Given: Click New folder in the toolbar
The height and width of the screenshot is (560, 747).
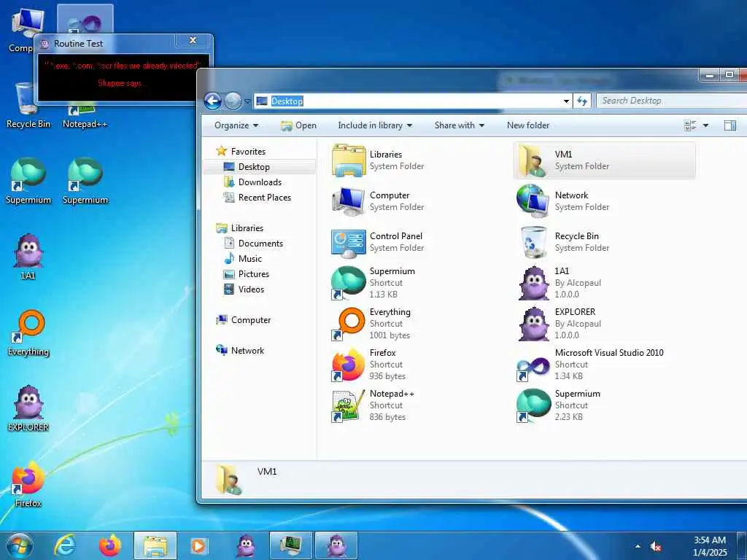Looking at the screenshot, I should pyautogui.click(x=528, y=125).
